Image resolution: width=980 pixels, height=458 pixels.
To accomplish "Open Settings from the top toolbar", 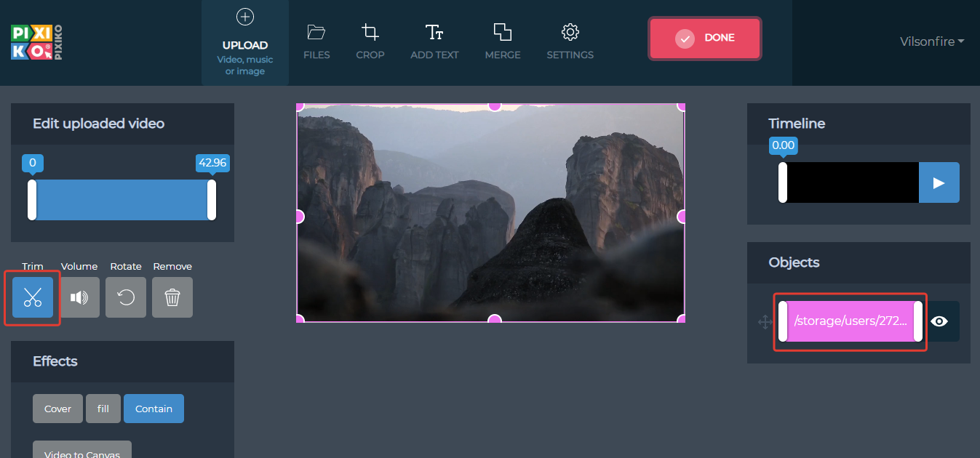I will (x=570, y=42).
